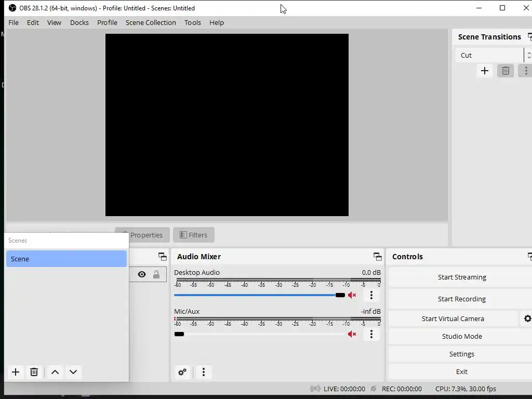Click the Exit button

coord(461,371)
